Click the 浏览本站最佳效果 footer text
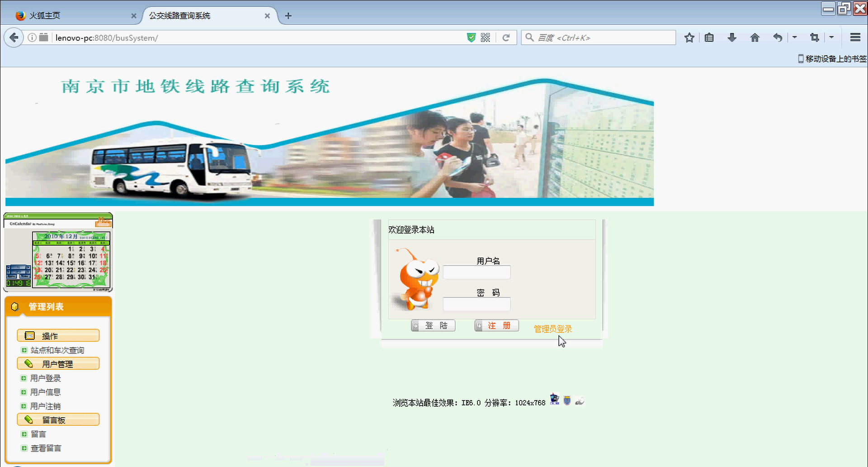 pos(469,403)
